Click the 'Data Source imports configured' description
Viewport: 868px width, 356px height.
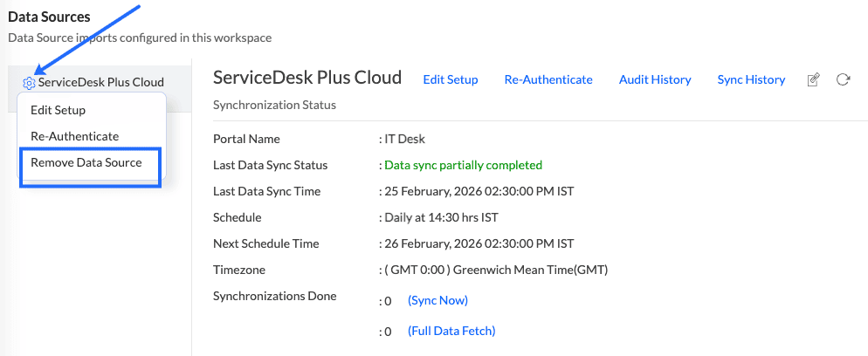pos(140,38)
